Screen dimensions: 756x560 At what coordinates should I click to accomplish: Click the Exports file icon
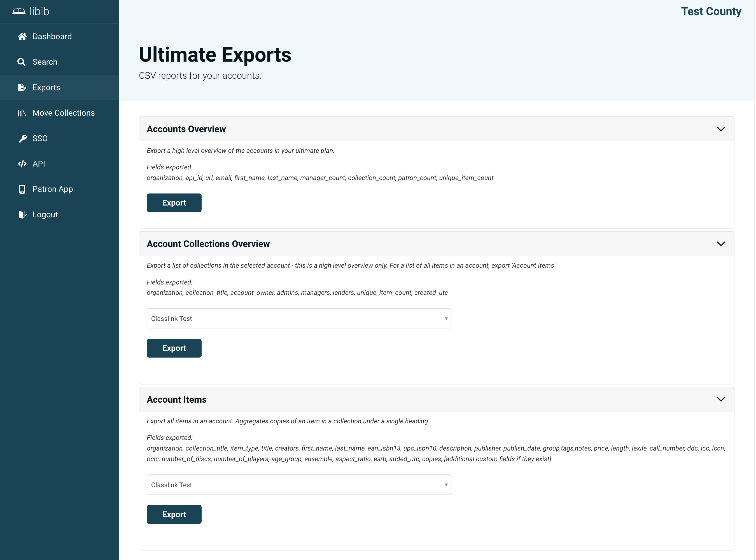coord(22,87)
